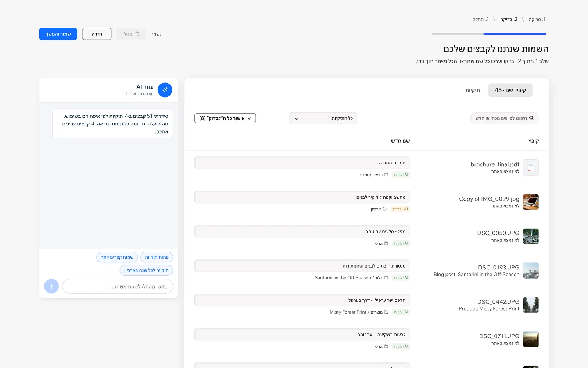This screenshot has height=368, width=588.
Task: Open the DSC_0193.JPG Santorini thumbnail
Action: [531, 270]
